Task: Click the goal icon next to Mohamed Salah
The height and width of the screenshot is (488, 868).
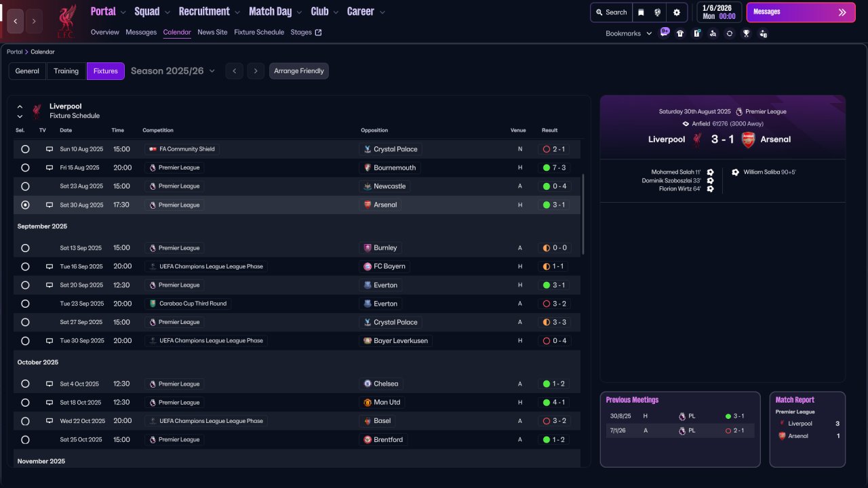Action: tap(710, 172)
